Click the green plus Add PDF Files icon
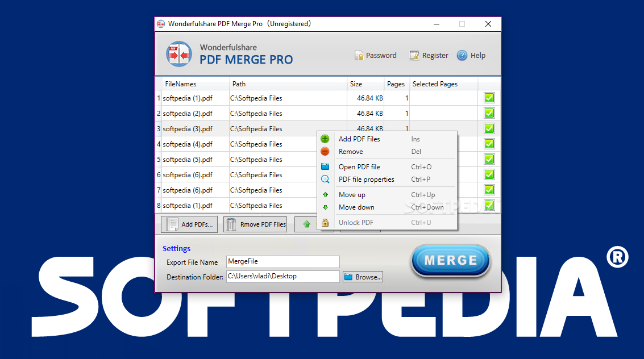Viewport: 644px width, 359px height. (x=325, y=139)
